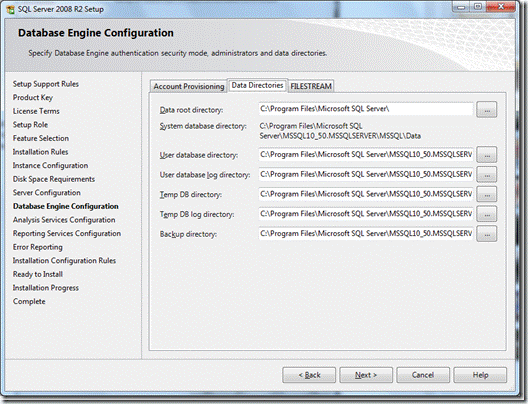The height and width of the screenshot is (404, 528).
Task: Click the SQL Server setup title bar icon
Action: (x=10, y=9)
